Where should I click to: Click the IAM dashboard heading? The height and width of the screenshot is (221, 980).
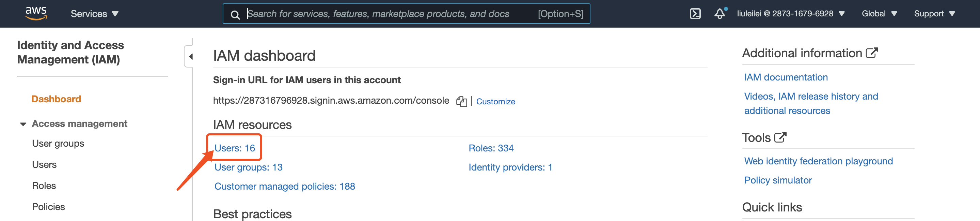(264, 56)
